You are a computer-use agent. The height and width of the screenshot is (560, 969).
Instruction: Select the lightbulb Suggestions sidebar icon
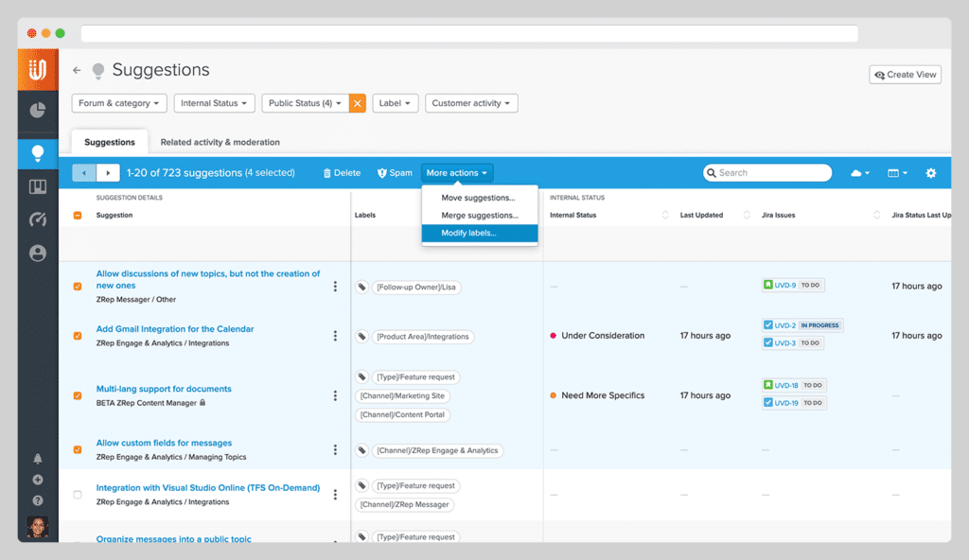38,153
